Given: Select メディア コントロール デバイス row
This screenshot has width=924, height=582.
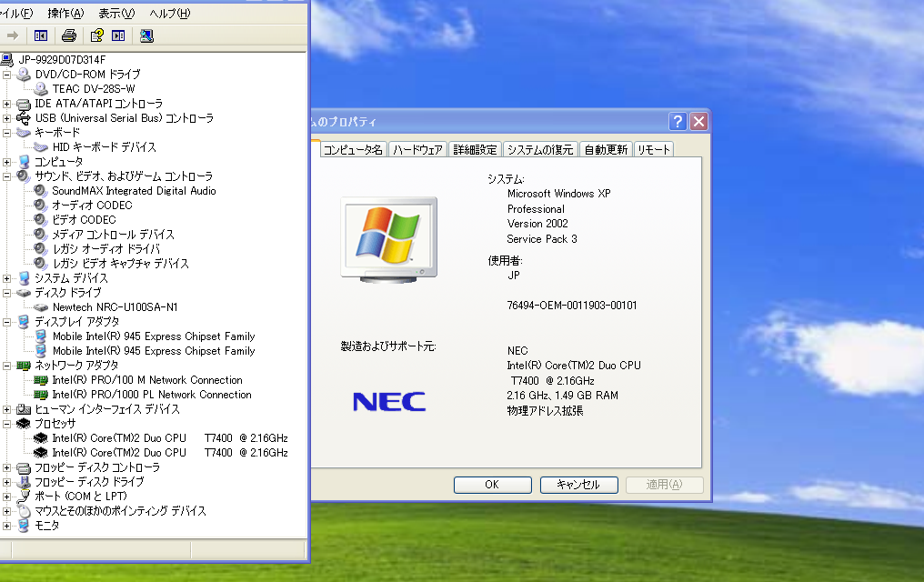Looking at the screenshot, I should click(113, 235).
